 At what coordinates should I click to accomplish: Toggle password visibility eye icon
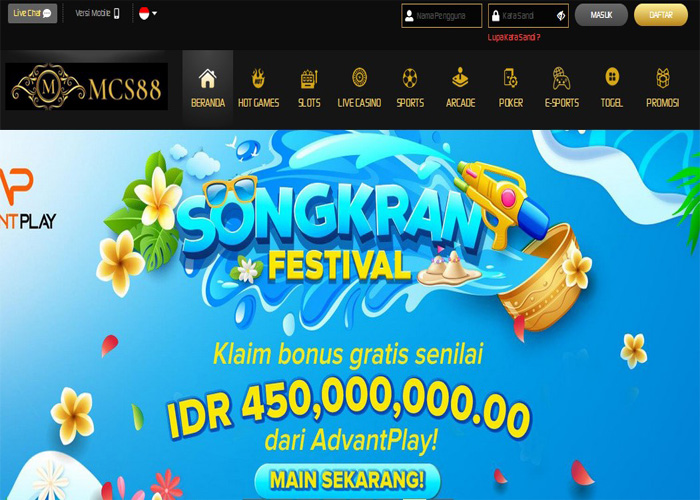point(561,16)
